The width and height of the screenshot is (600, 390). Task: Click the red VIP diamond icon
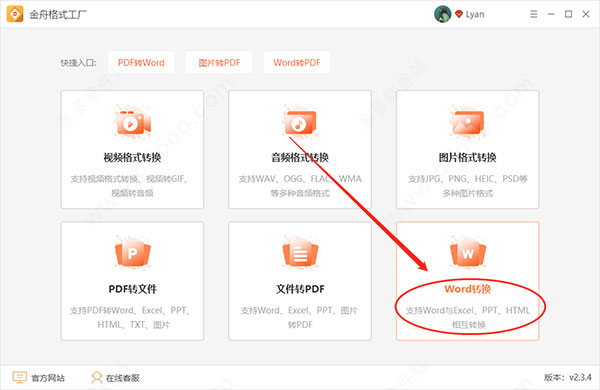point(459,14)
